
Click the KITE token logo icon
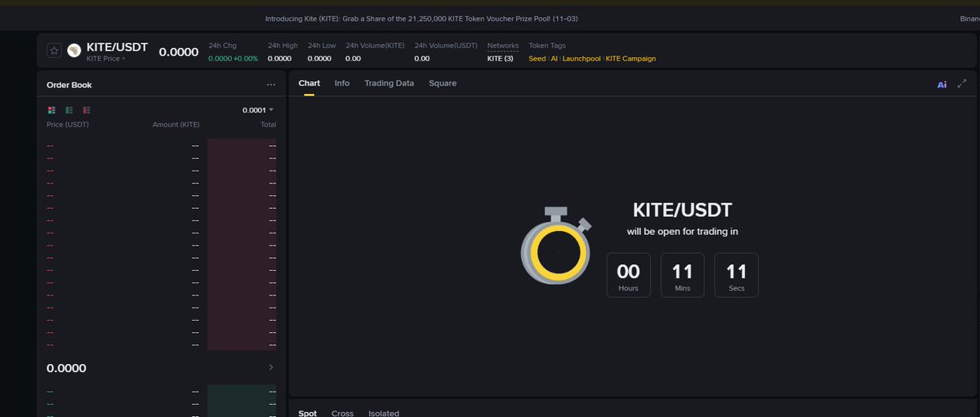(73, 51)
